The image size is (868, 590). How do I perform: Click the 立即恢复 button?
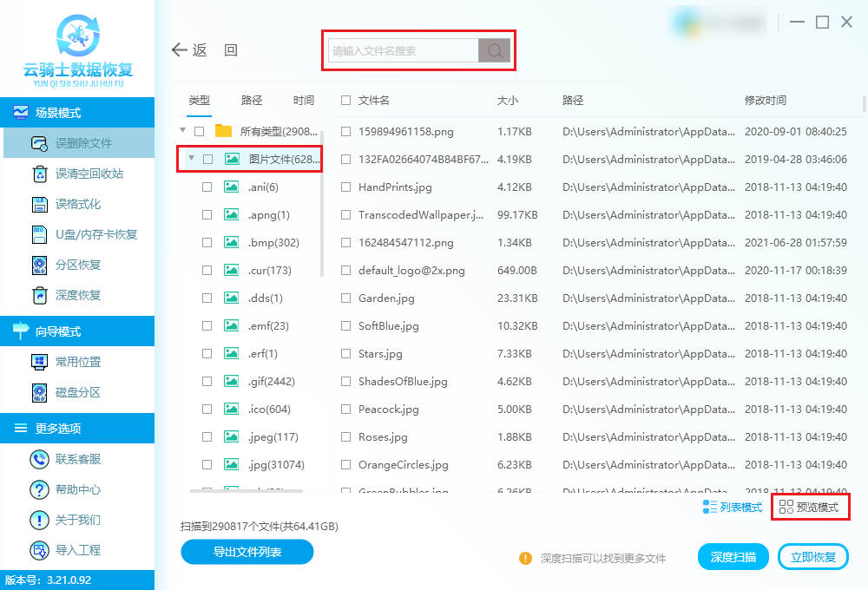coord(813,557)
